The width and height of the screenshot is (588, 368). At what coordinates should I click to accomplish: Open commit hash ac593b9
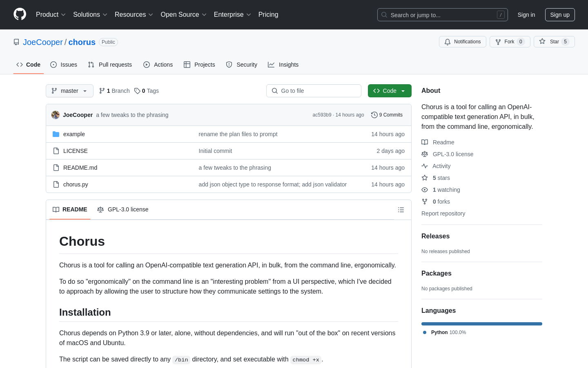(x=322, y=115)
